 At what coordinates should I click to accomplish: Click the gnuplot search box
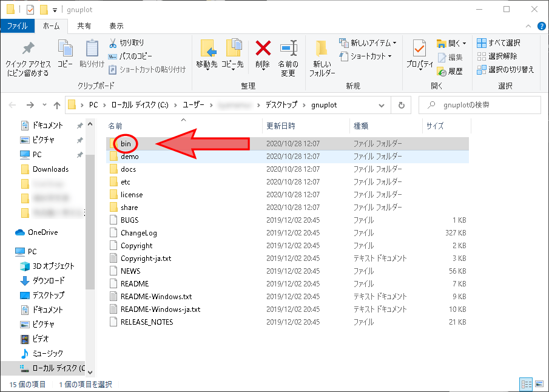click(480, 105)
